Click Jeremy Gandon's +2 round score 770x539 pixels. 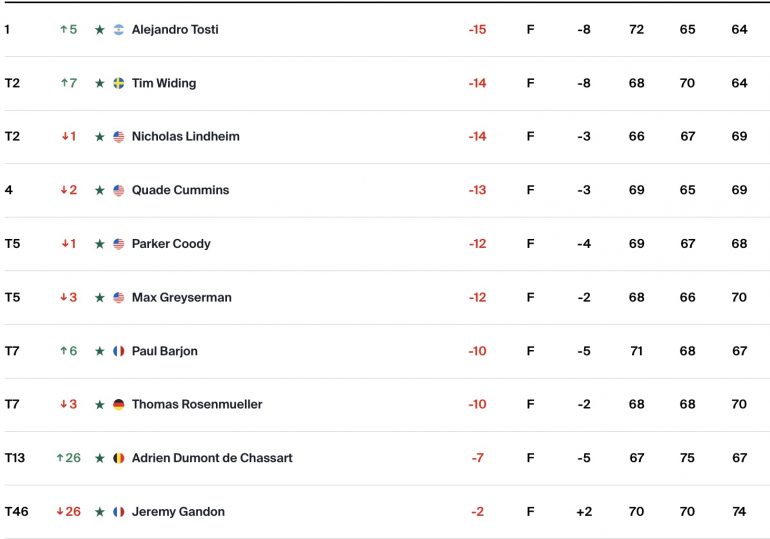pos(584,512)
